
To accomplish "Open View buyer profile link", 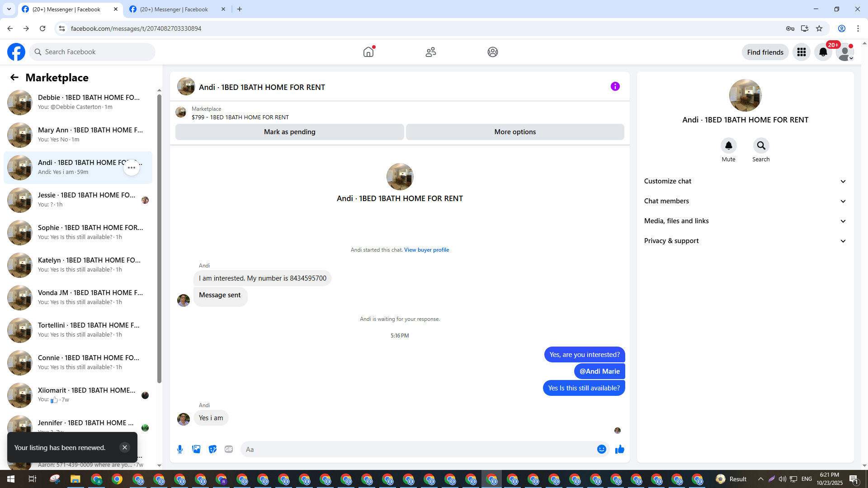I will (426, 250).
